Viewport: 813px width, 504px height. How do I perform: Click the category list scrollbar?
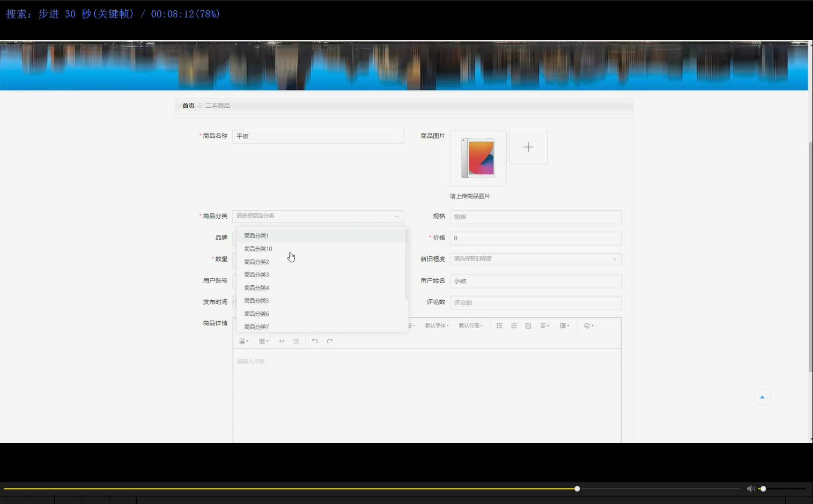[406, 264]
